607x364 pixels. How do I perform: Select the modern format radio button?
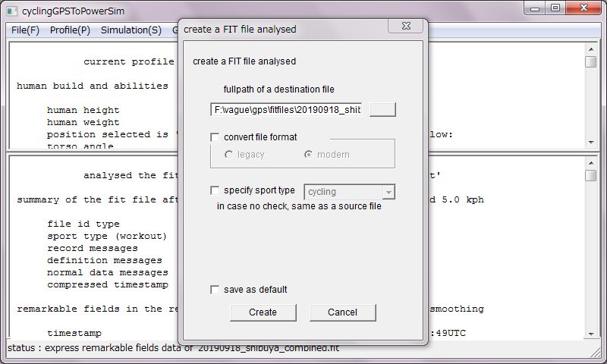tap(309, 155)
